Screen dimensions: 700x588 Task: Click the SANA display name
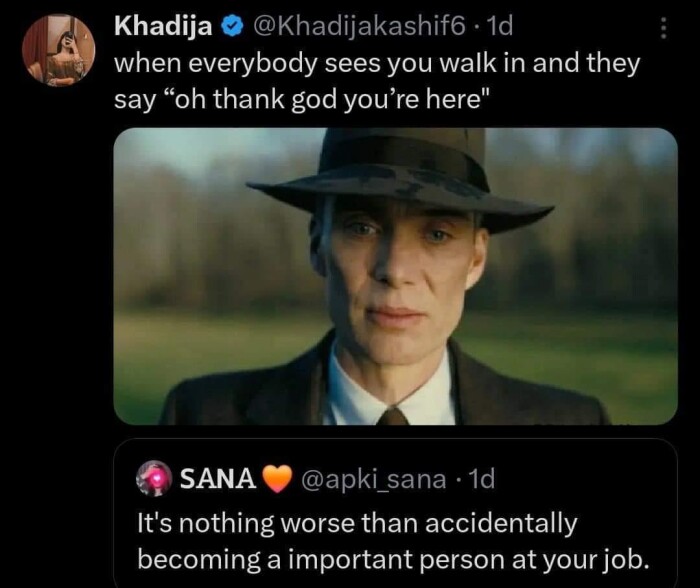pos(218,479)
